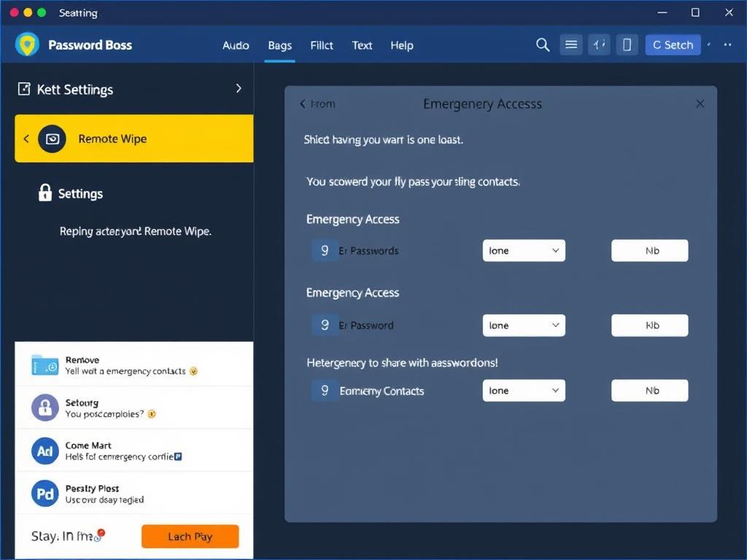Image resolution: width=747 pixels, height=560 pixels.
Task: Expand Kett Settings with the chevron
Action: click(239, 88)
